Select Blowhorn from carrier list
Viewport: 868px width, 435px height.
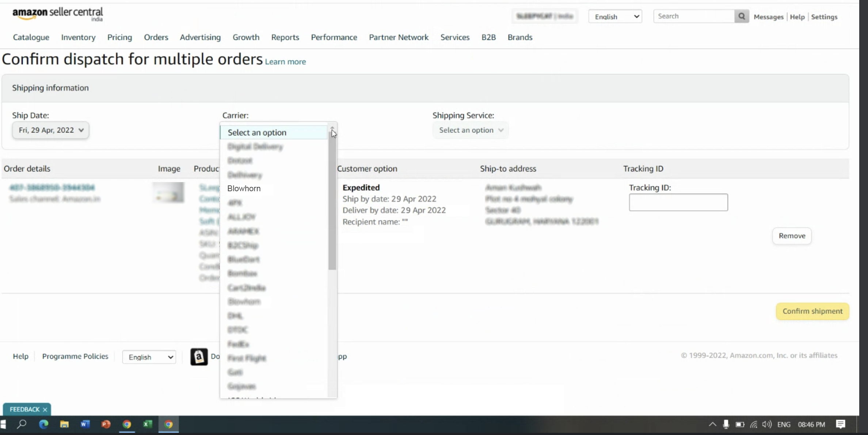[244, 189]
